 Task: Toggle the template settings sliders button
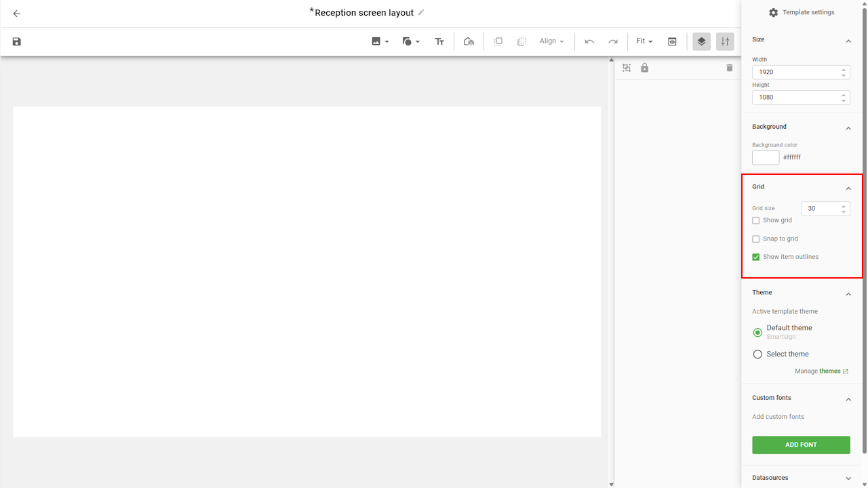click(725, 41)
